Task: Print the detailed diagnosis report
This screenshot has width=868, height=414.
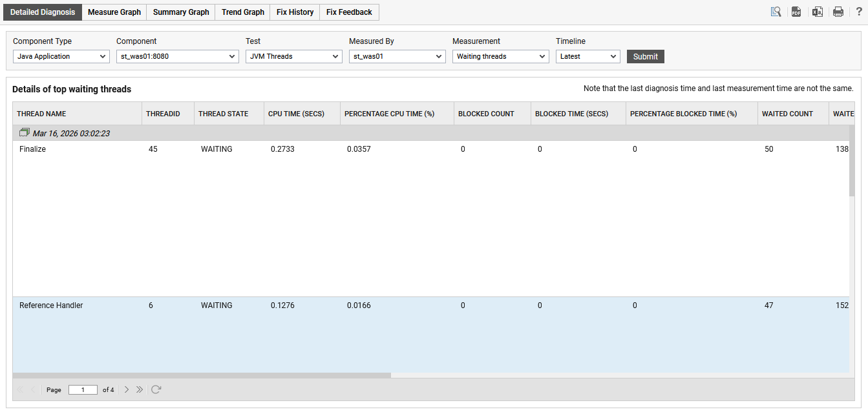Action: pyautogui.click(x=838, y=12)
